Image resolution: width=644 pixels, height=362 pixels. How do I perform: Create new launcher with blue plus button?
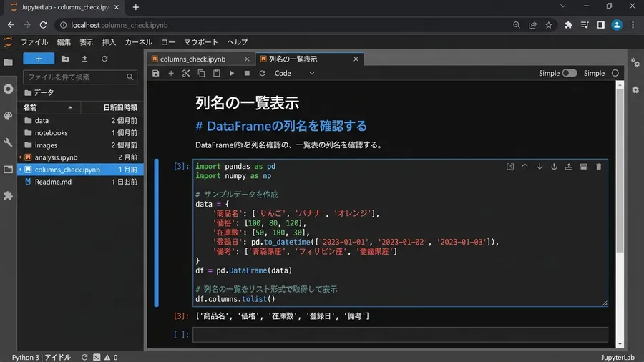pyautogui.click(x=39, y=59)
